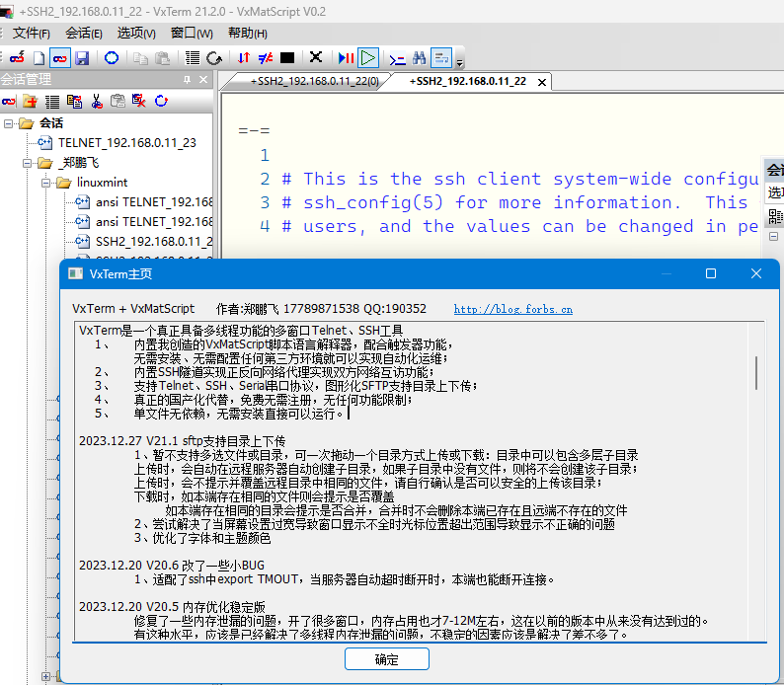Open the 窗口(W) menu
The height and width of the screenshot is (685, 784).
pos(192,34)
